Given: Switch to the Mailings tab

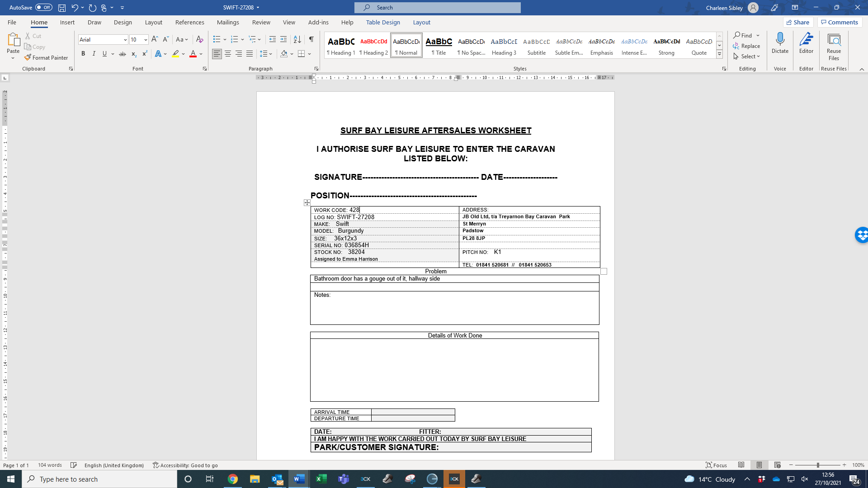Looking at the screenshot, I should (228, 22).
